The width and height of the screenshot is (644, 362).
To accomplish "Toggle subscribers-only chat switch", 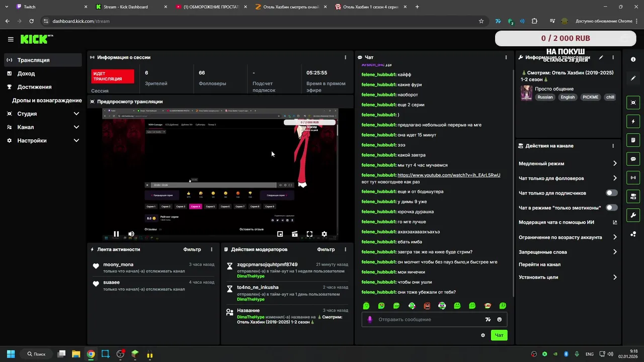I will pyautogui.click(x=611, y=193).
